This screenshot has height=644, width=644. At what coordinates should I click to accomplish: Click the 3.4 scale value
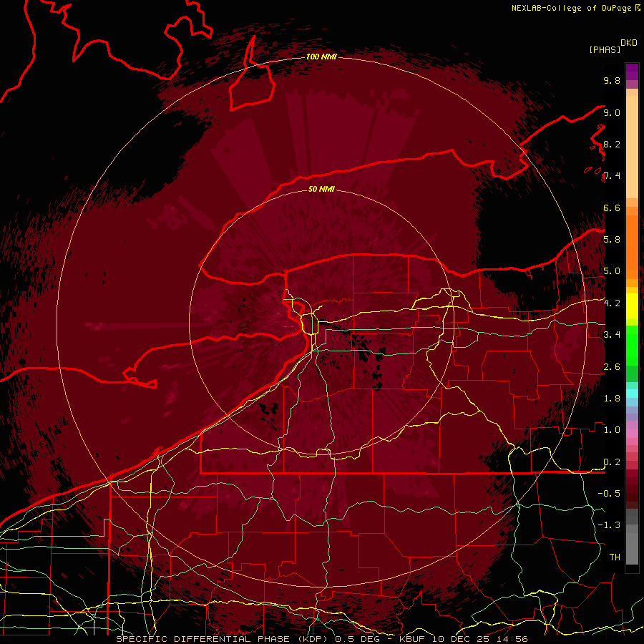coord(612,335)
